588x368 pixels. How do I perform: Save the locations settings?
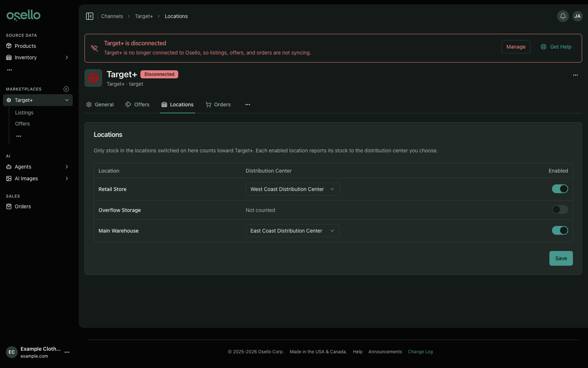561,258
